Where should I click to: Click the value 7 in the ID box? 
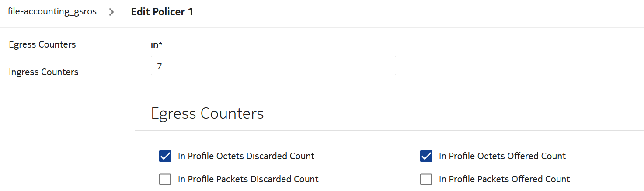tap(160, 66)
